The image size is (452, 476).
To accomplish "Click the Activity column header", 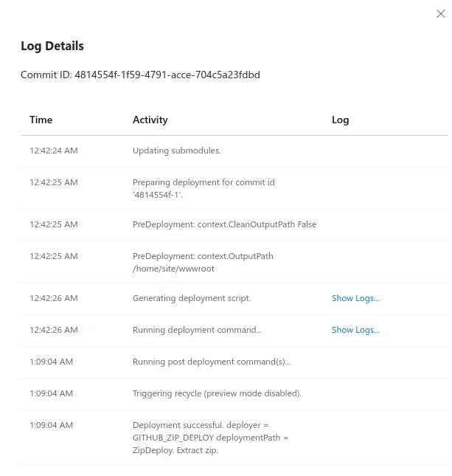I will (x=150, y=120).
